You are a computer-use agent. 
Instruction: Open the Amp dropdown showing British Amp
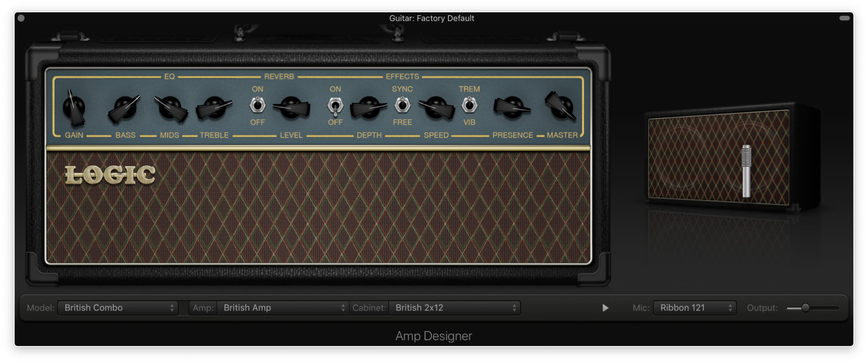pyautogui.click(x=283, y=308)
